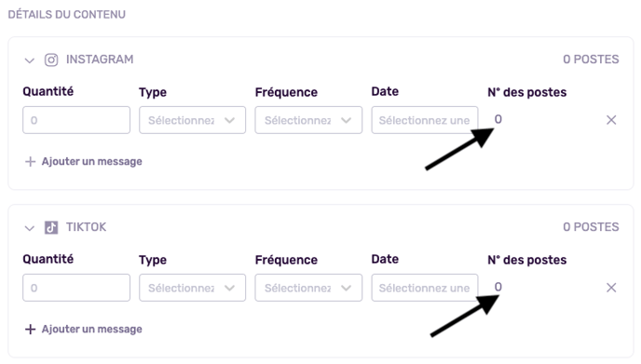Click the TikTok 0 POSTES counter
This screenshot has height=364, width=641.
coord(591,227)
